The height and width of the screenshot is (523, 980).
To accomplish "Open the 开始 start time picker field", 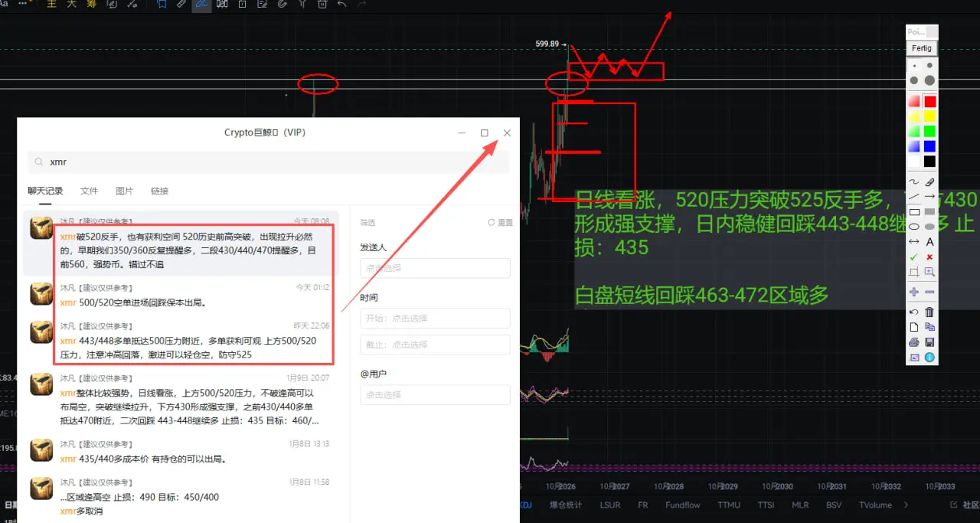I will tap(435, 319).
